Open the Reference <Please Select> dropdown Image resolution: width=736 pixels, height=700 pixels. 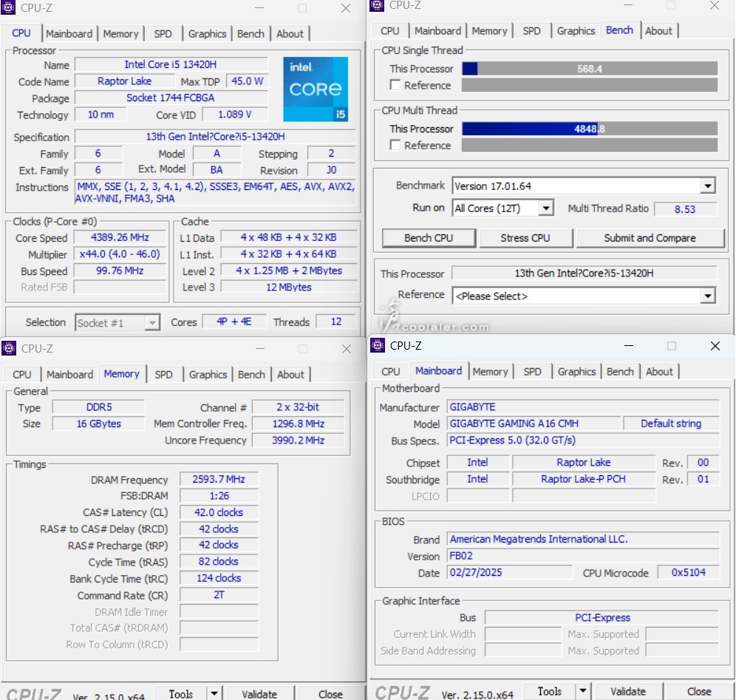[707, 296]
